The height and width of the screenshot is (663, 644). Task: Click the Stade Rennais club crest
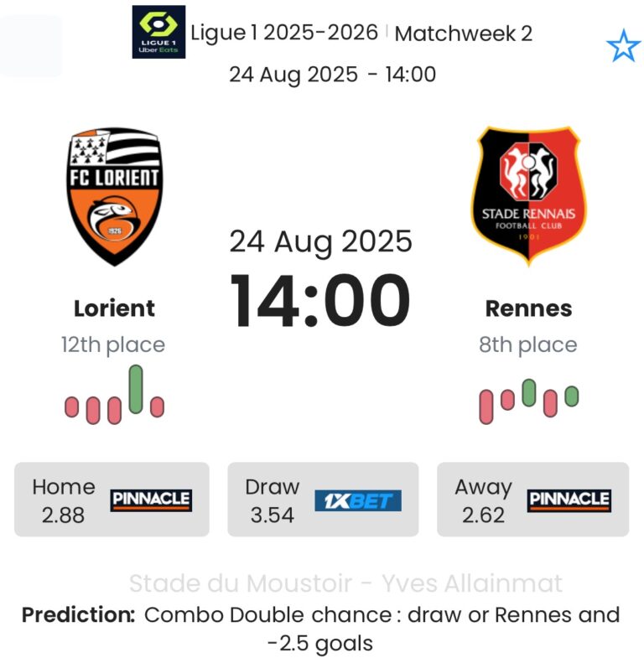pos(529,196)
